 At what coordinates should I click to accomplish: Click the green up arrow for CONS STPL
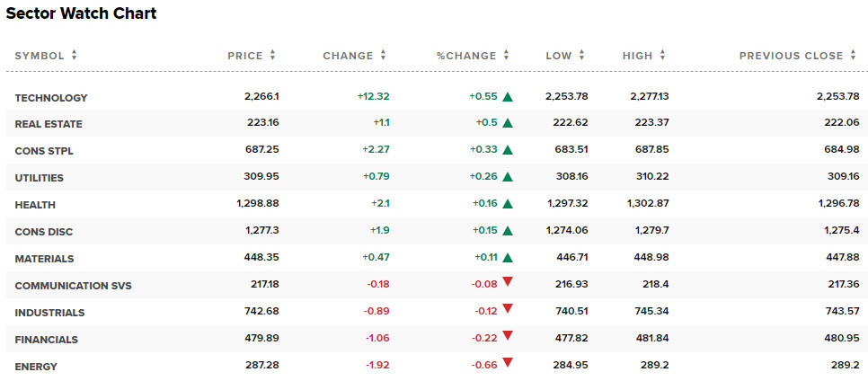click(x=508, y=150)
